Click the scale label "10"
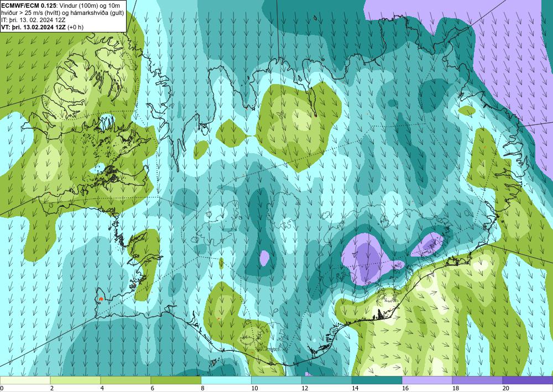This screenshot has height=392, width=553. tap(254, 388)
